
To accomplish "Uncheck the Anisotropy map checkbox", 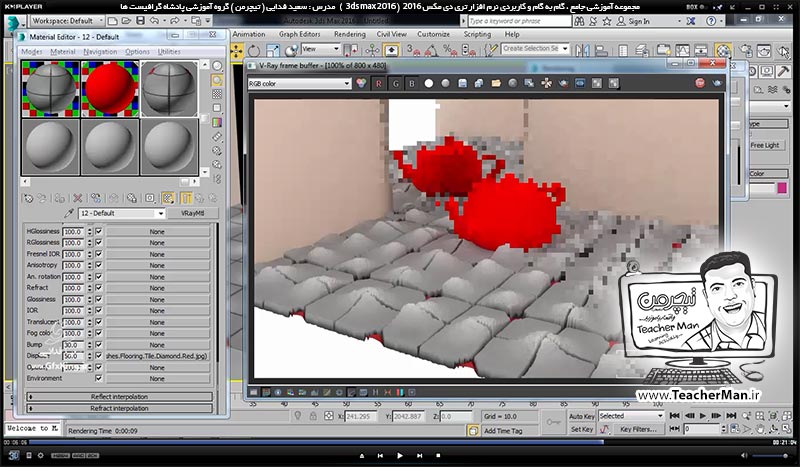I will (x=99, y=265).
